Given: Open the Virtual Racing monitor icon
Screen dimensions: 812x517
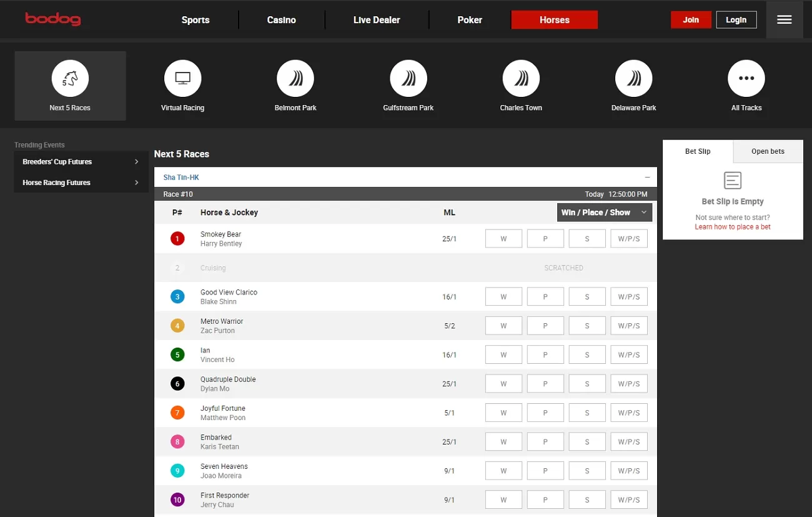Looking at the screenshot, I should [x=182, y=79].
